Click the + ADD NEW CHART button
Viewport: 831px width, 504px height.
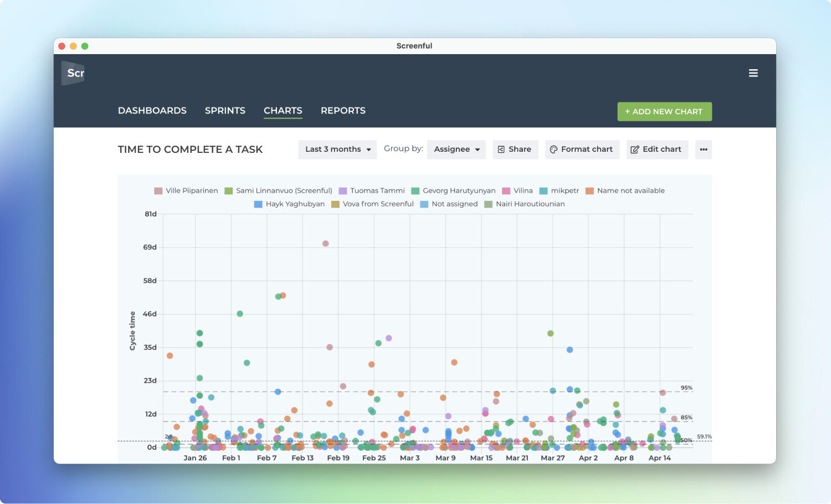[x=665, y=111]
